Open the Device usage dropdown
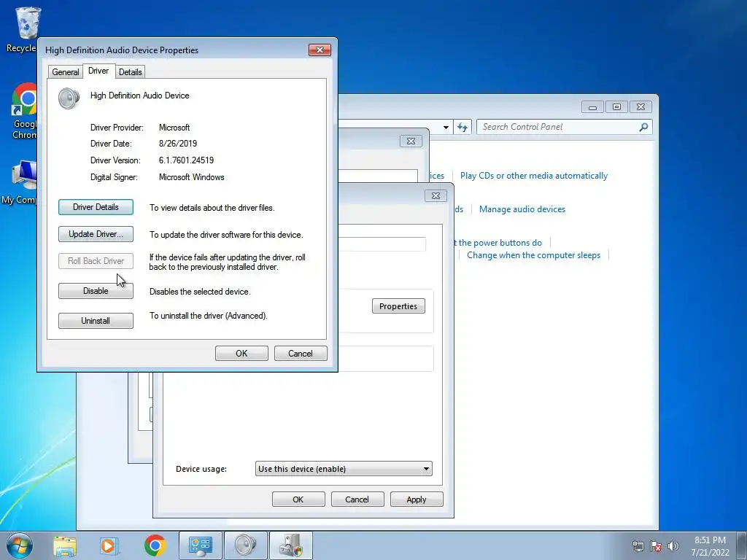Screen dimensions: 747x560 pyautogui.click(x=344, y=469)
